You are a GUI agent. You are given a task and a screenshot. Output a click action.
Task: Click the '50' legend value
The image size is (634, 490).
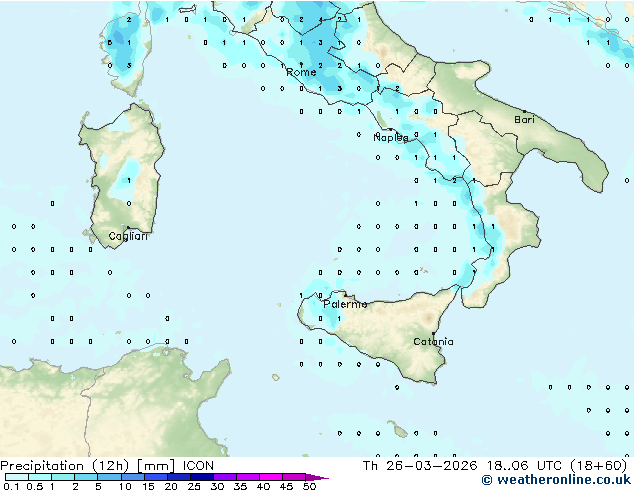[309, 486]
